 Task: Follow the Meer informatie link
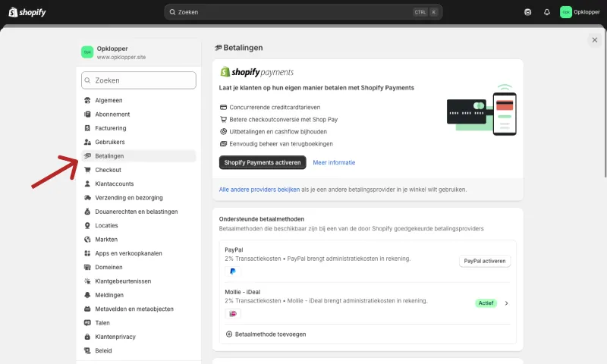pos(334,162)
